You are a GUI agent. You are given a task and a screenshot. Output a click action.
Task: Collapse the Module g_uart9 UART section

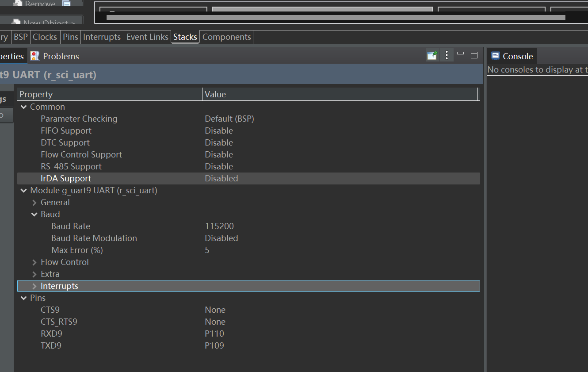24,191
